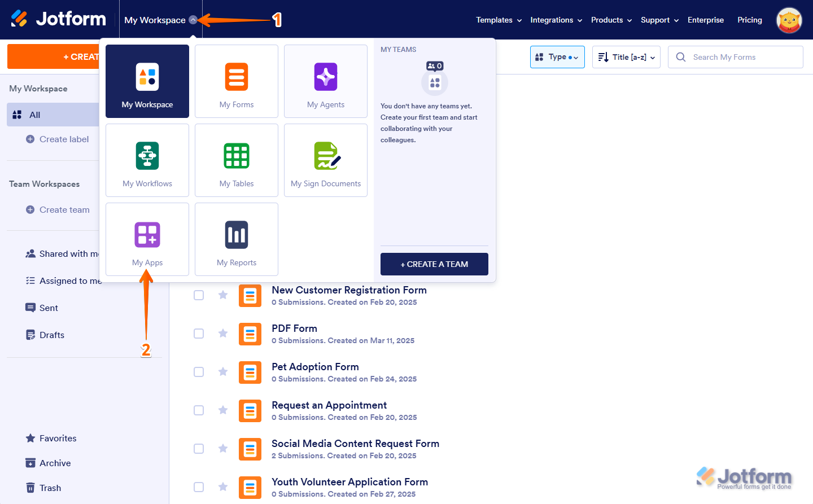Open the Archive folder
This screenshot has width=813, height=504.
tap(48, 463)
